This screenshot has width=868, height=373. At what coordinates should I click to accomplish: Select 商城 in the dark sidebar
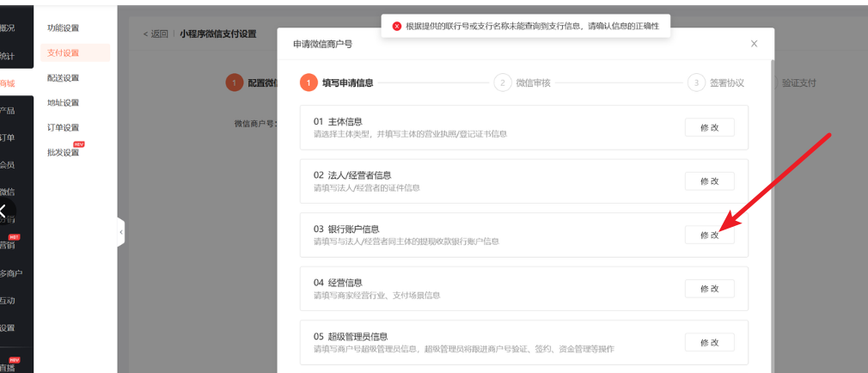[x=7, y=83]
